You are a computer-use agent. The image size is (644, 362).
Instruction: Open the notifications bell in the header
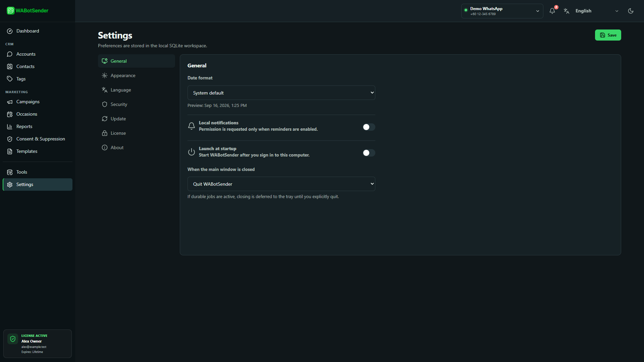pyautogui.click(x=552, y=11)
